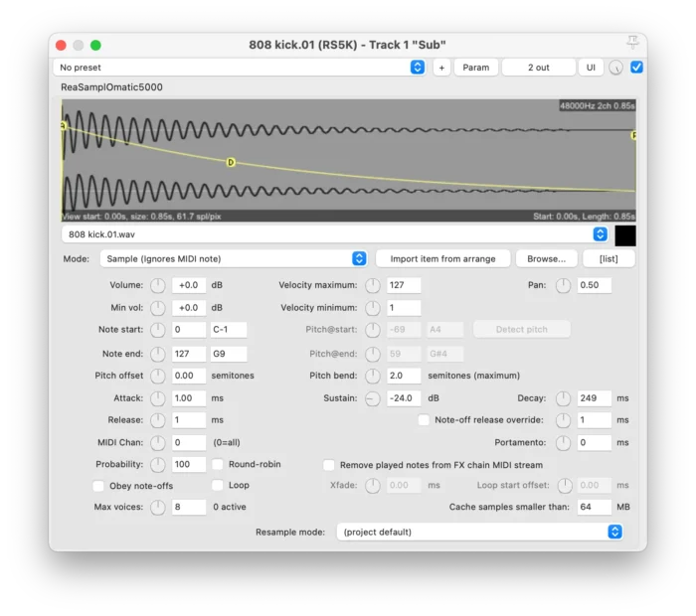Click the MIDI Chan 0 field

[189, 442]
